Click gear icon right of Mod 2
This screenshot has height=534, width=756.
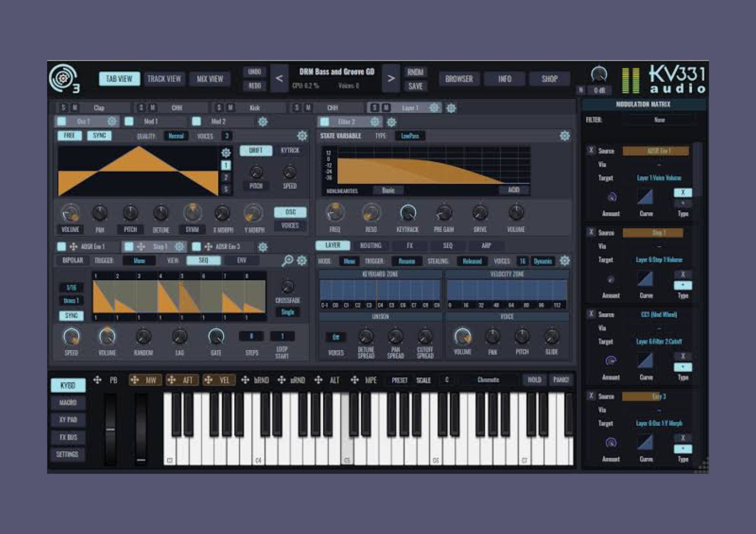point(263,122)
